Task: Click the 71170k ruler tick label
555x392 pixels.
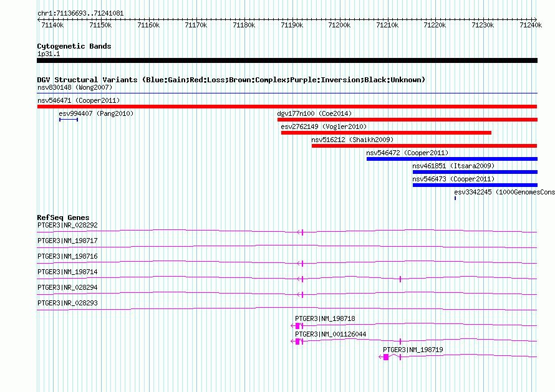Action: (196, 25)
